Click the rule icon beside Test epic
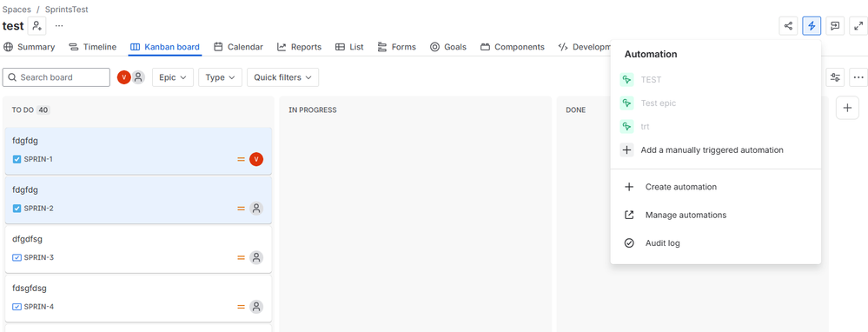 pyautogui.click(x=626, y=103)
